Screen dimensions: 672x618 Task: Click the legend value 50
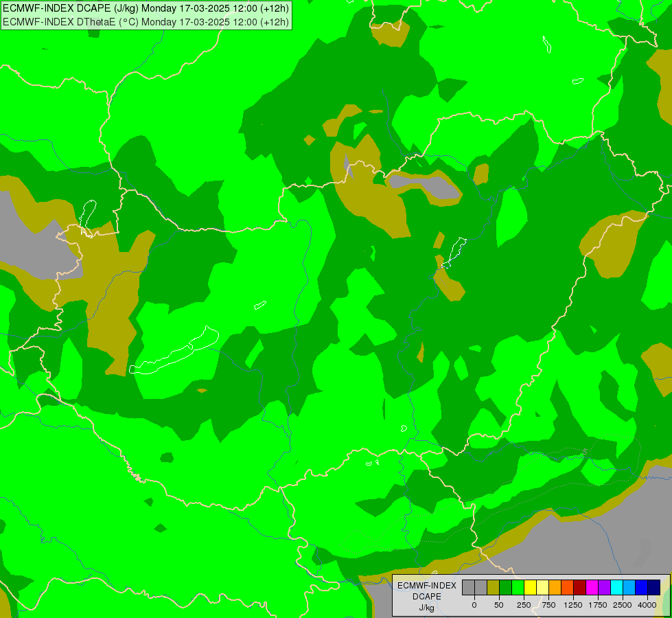point(499,605)
